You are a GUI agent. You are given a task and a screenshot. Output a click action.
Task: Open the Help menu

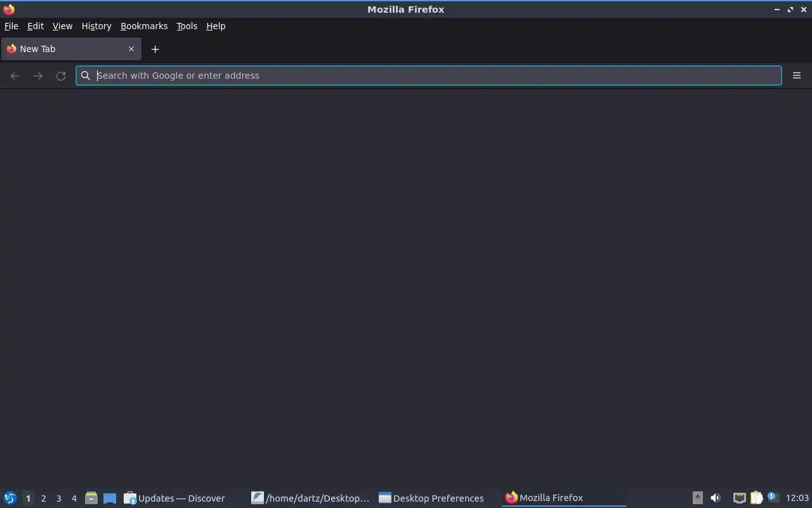pos(216,26)
